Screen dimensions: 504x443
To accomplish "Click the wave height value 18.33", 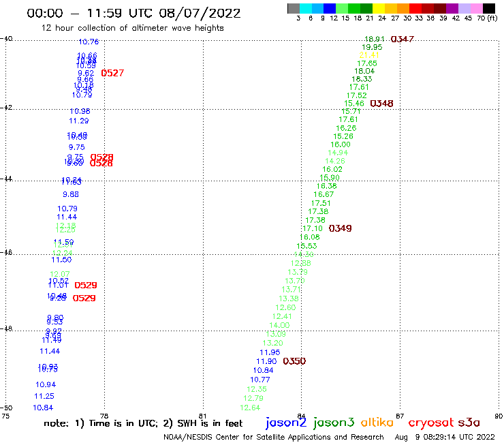I will [x=362, y=79].
